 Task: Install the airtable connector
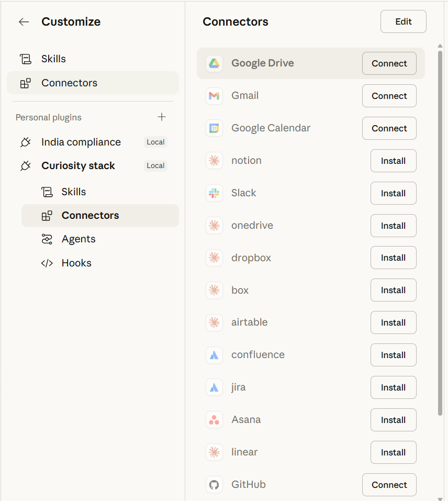point(394,322)
